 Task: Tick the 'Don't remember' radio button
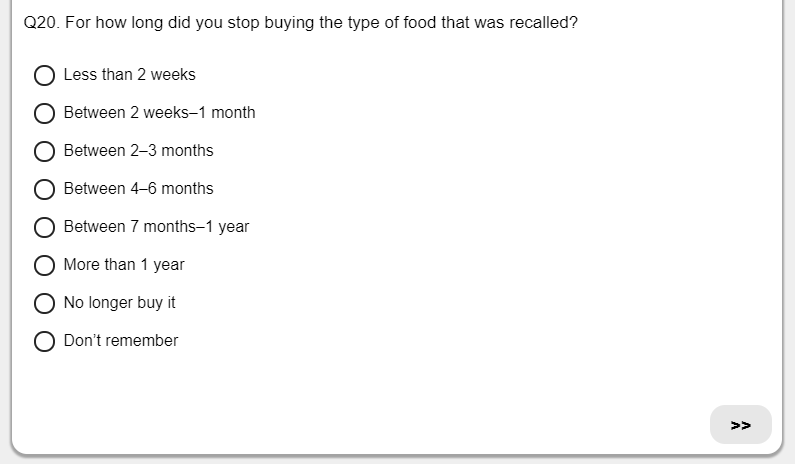[x=44, y=341]
